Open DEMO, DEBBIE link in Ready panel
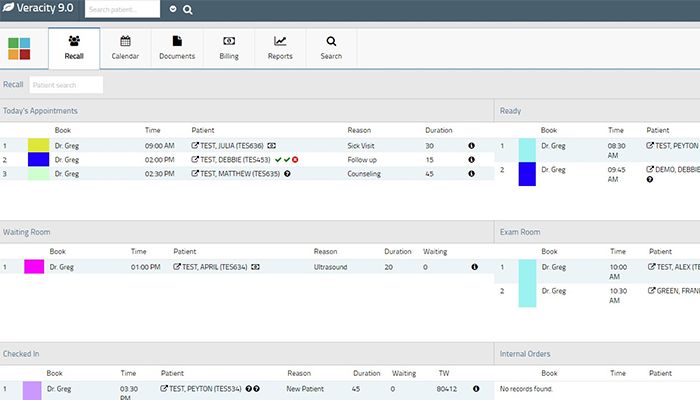Screen dimensions: 700x400 pyautogui.click(x=673, y=170)
